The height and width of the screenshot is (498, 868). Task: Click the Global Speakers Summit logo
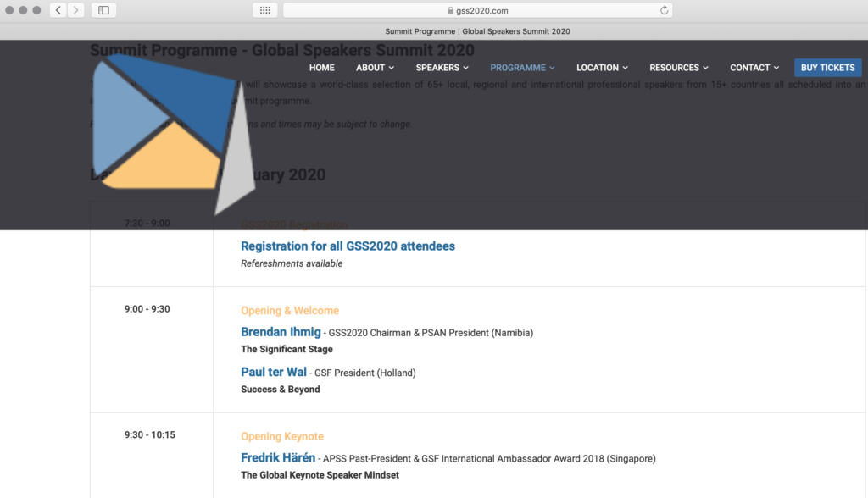pyautogui.click(x=173, y=134)
